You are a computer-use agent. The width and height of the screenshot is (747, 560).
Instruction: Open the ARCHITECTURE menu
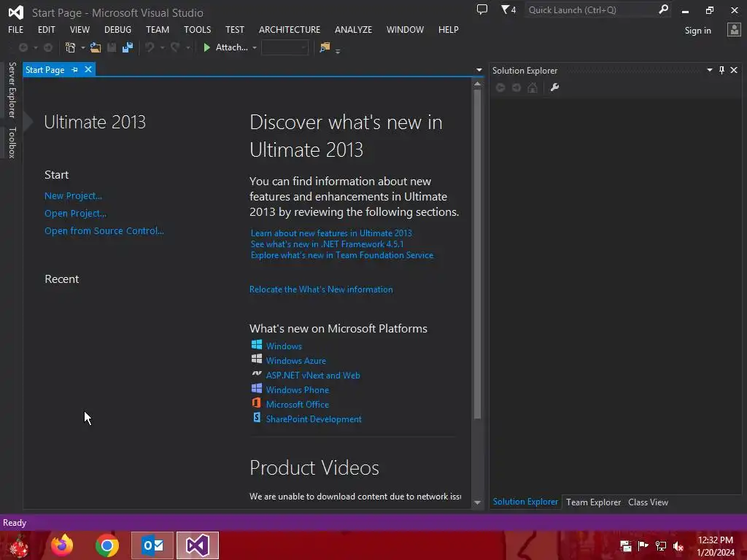point(289,29)
